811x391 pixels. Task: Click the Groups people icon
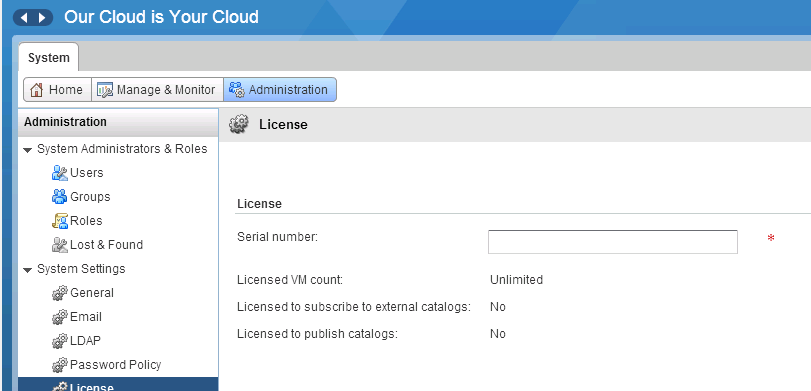point(60,197)
